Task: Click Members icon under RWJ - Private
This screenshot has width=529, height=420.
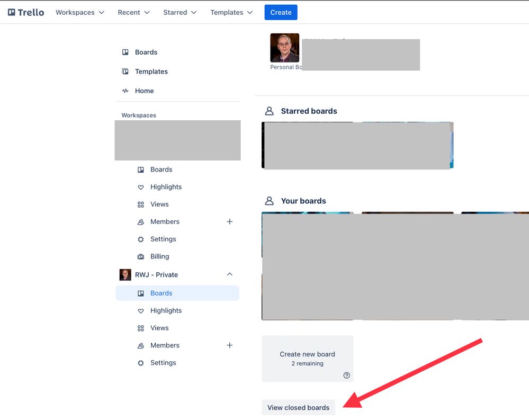Action: [141, 346]
